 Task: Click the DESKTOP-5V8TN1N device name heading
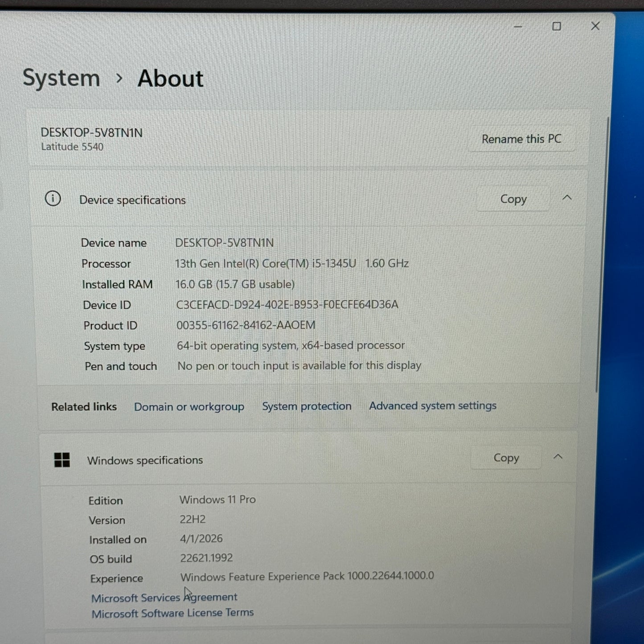pos(91,132)
